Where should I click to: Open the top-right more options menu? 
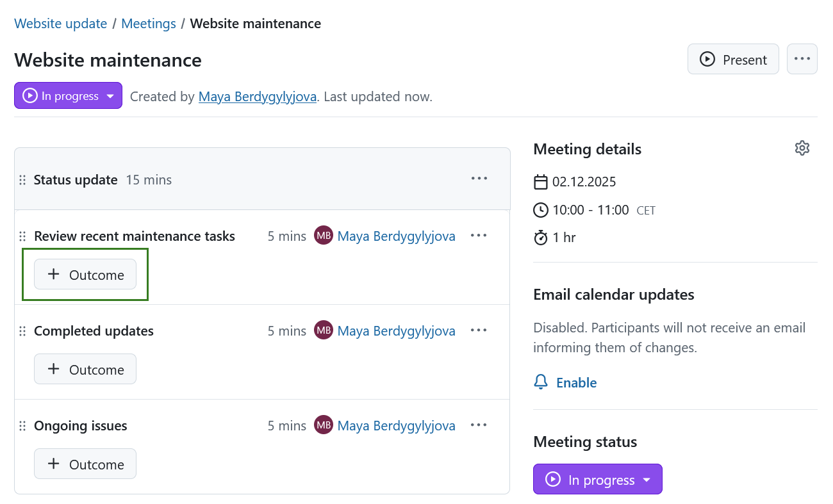(x=802, y=58)
